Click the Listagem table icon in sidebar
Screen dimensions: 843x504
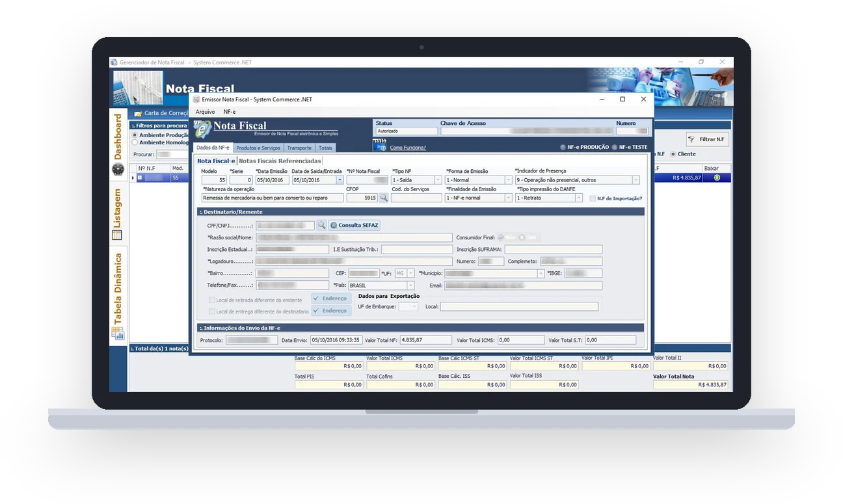117,235
